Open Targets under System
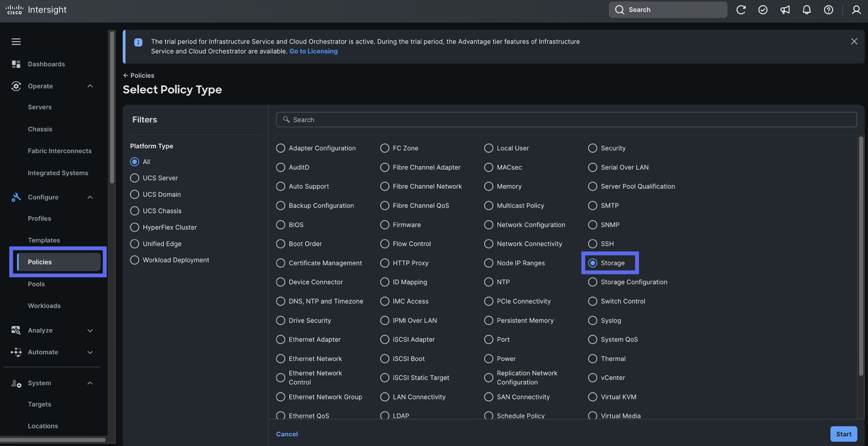 tap(39, 405)
